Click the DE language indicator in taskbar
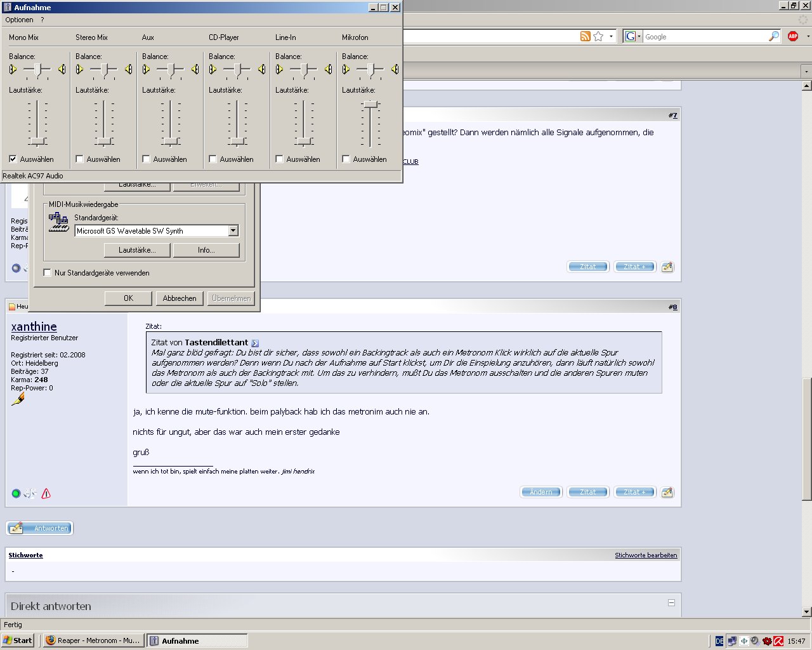This screenshot has height=650, width=812. 719,641
